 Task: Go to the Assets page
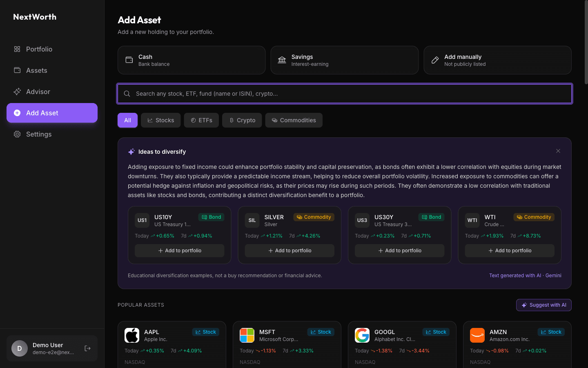(x=52, y=70)
